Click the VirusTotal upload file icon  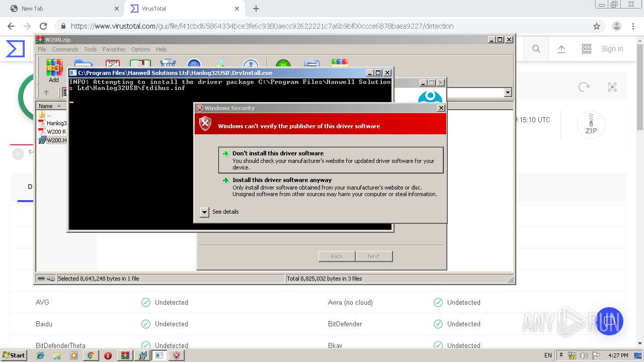tap(561, 49)
